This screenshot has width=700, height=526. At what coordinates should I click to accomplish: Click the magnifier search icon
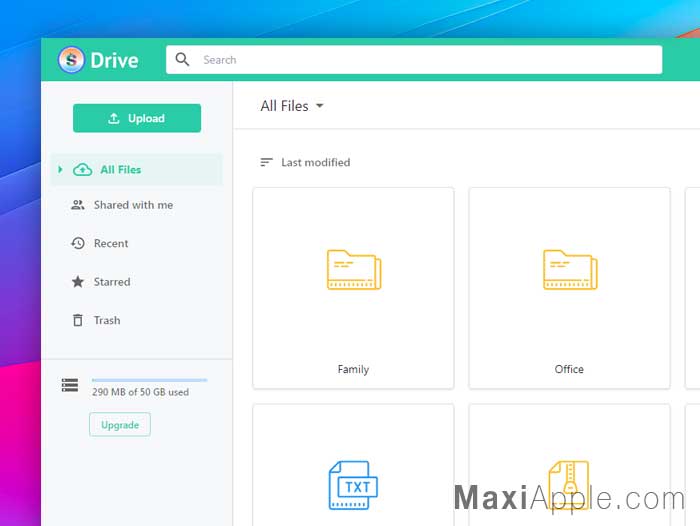point(182,59)
